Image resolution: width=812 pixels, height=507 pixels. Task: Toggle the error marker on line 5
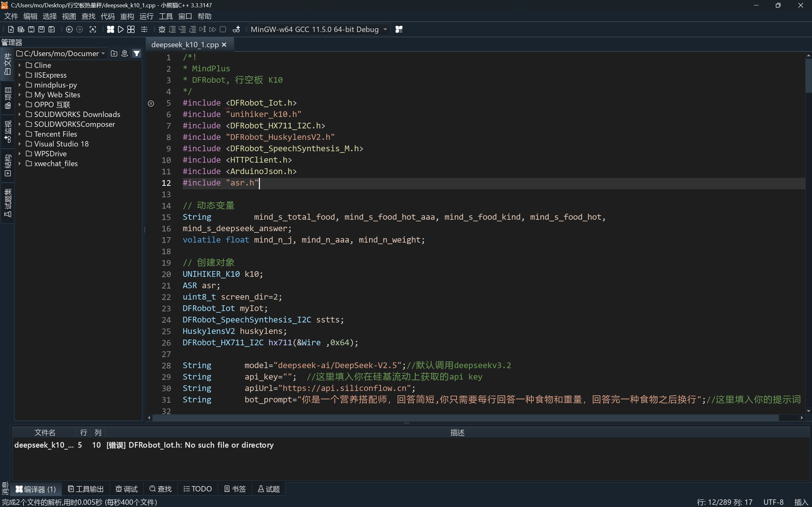(151, 103)
